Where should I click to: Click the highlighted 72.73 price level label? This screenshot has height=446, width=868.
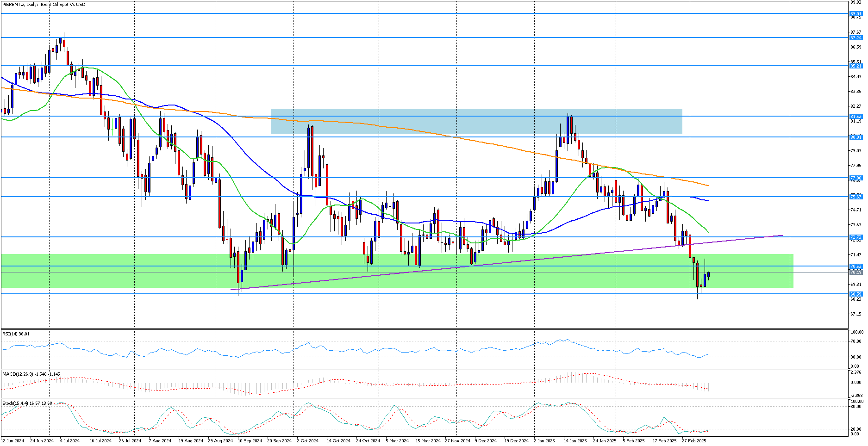[x=856, y=237]
